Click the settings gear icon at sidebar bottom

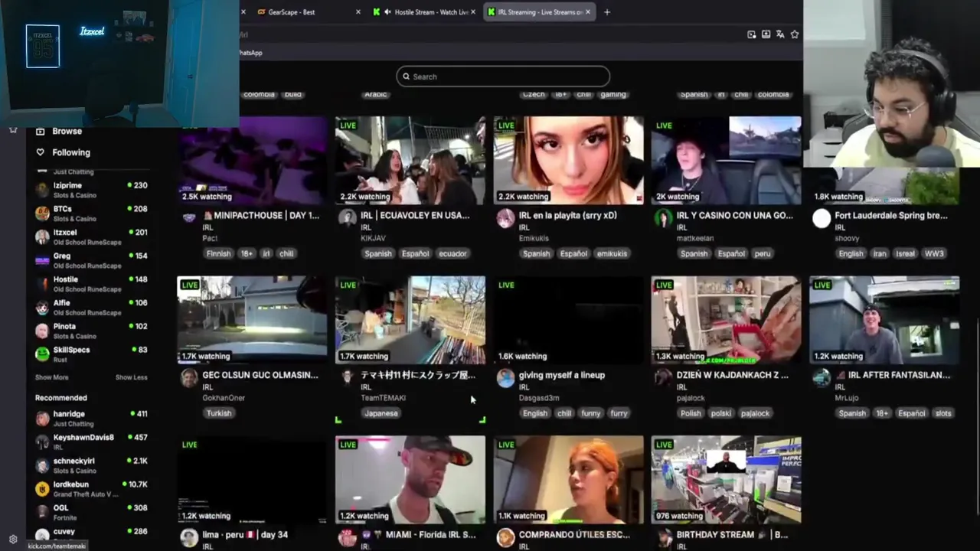click(x=13, y=539)
